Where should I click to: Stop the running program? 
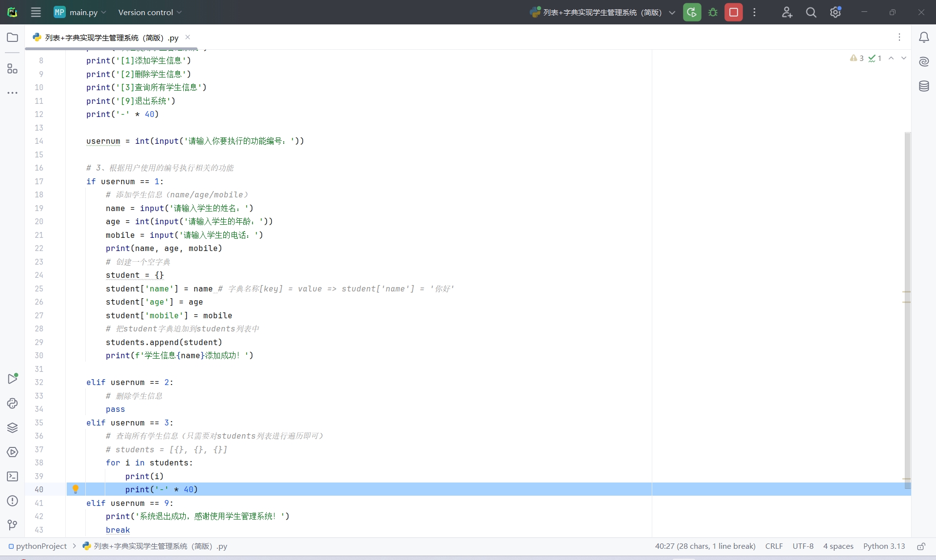point(733,12)
